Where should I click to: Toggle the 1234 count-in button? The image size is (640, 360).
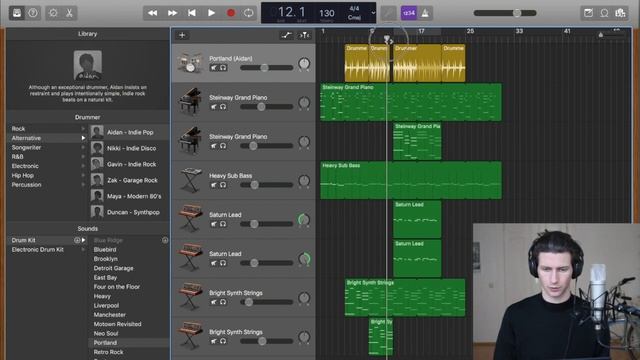(x=409, y=13)
